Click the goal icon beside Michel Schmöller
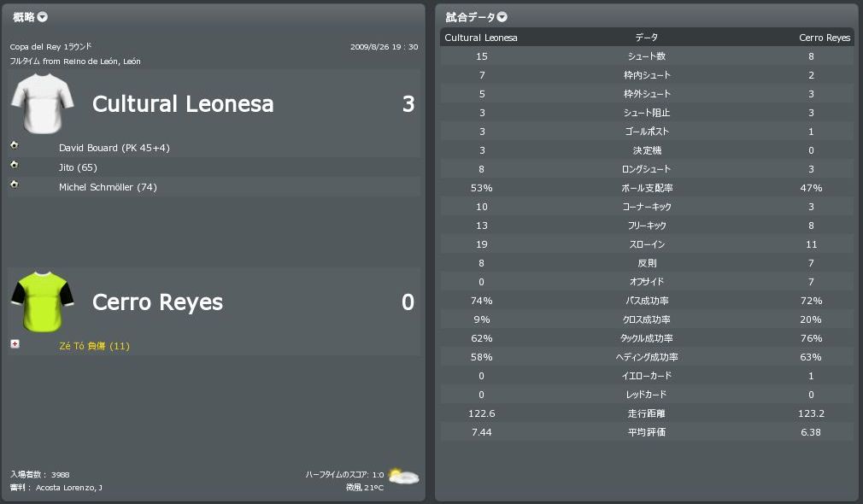The width and height of the screenshot is (863, 504). point(14,185)
